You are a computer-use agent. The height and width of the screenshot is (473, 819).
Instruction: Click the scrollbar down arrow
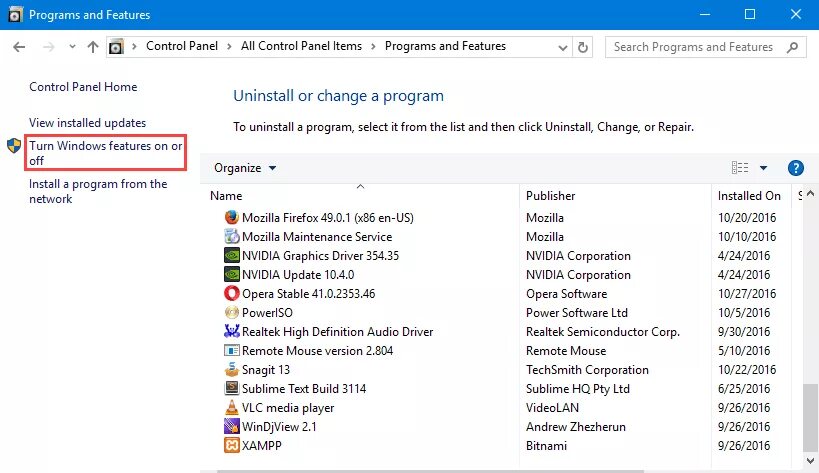[810, 461]
